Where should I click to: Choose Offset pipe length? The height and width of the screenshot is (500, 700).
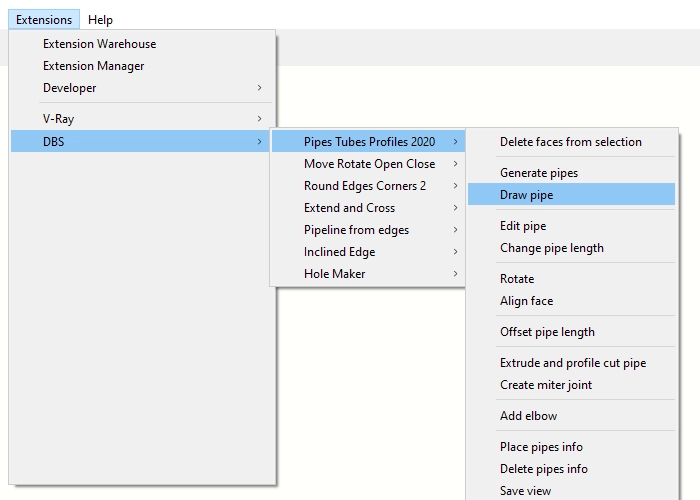(x=571, y=332)
